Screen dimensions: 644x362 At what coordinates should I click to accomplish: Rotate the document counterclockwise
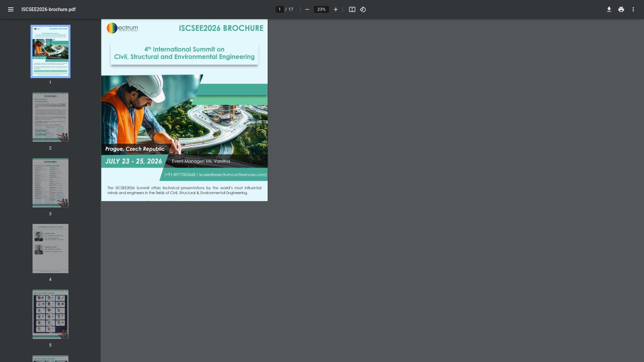pos(363,9)
